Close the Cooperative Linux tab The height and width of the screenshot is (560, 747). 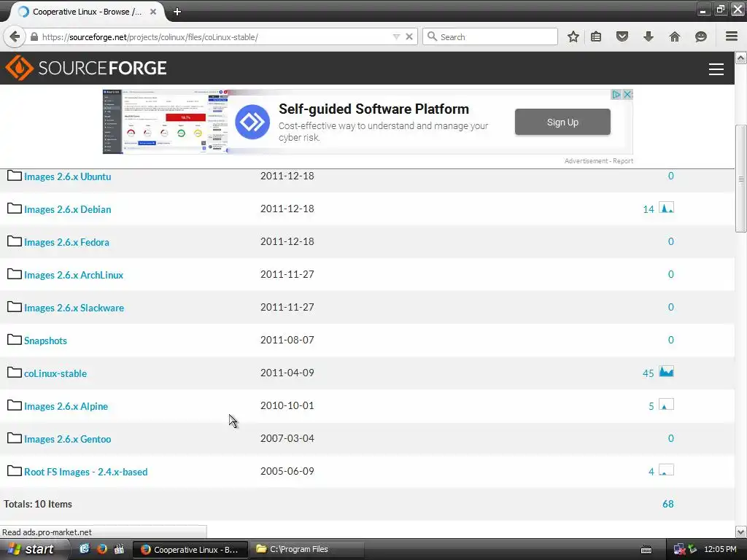pyautogui.click(x=153, y=12)
